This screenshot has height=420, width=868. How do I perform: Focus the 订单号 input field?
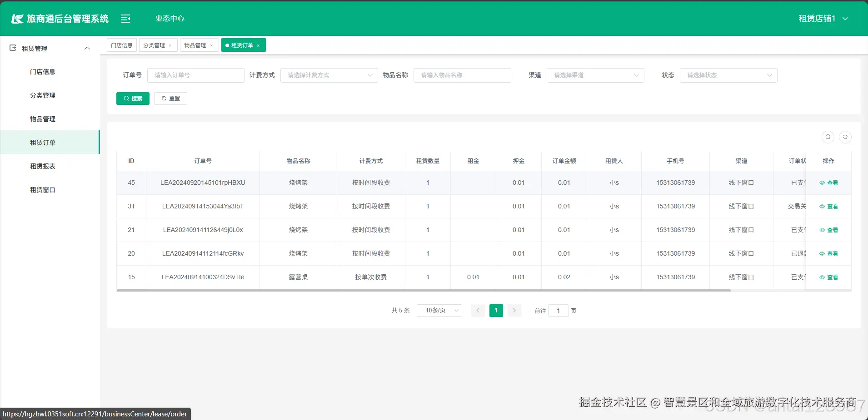pos(196,75)
